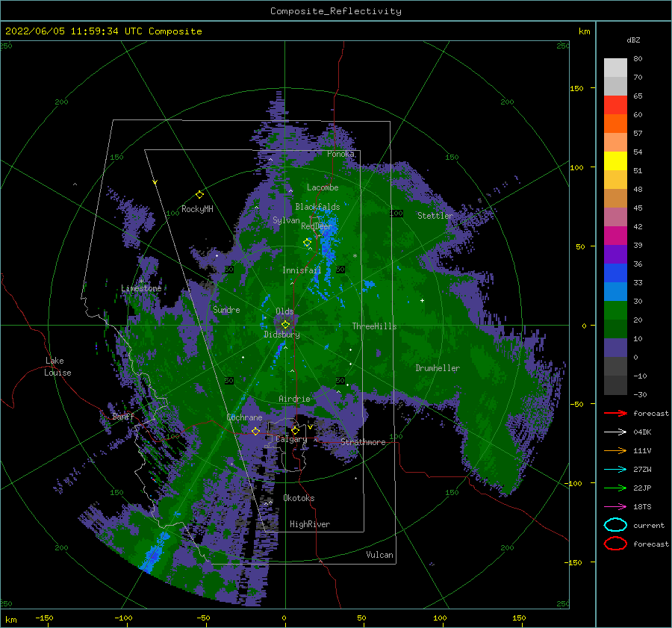Select the light gray 70–80 dBZ color band
The height and width of the screenshot is (628, 672).
tap(615, 68)
